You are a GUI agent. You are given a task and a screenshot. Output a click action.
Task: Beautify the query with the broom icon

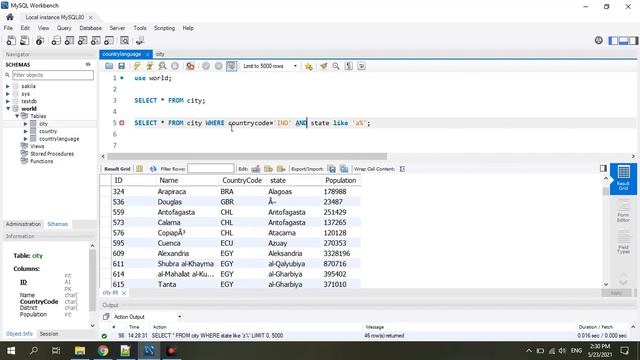click(324, 66)
